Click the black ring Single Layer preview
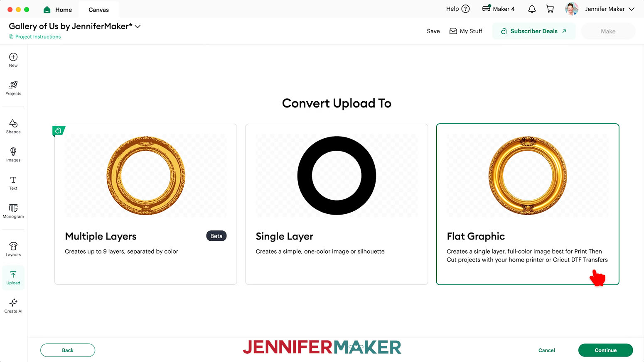The image size is (644, 362). [337, 176]
